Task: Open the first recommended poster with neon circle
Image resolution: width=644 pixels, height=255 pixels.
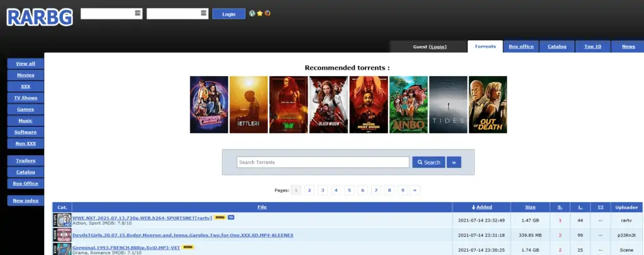Action: pyautogui.click(x=209, y=104)
